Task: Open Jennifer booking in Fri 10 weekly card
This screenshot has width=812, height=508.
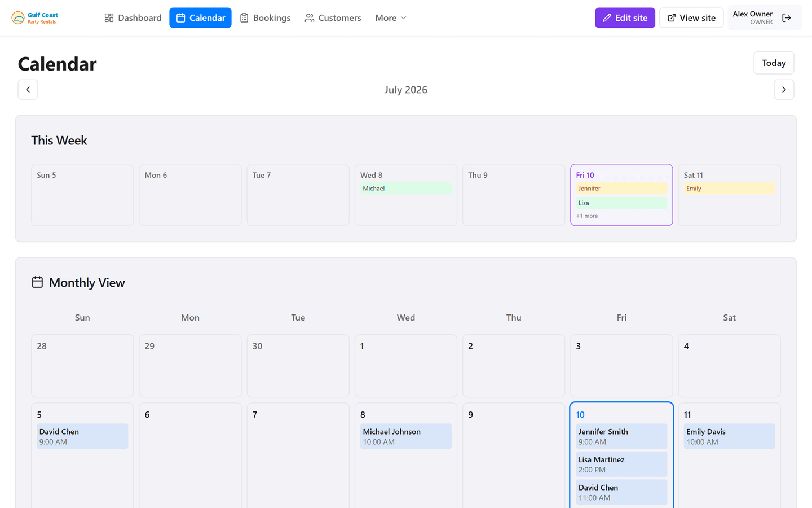Action: (621, 189)
